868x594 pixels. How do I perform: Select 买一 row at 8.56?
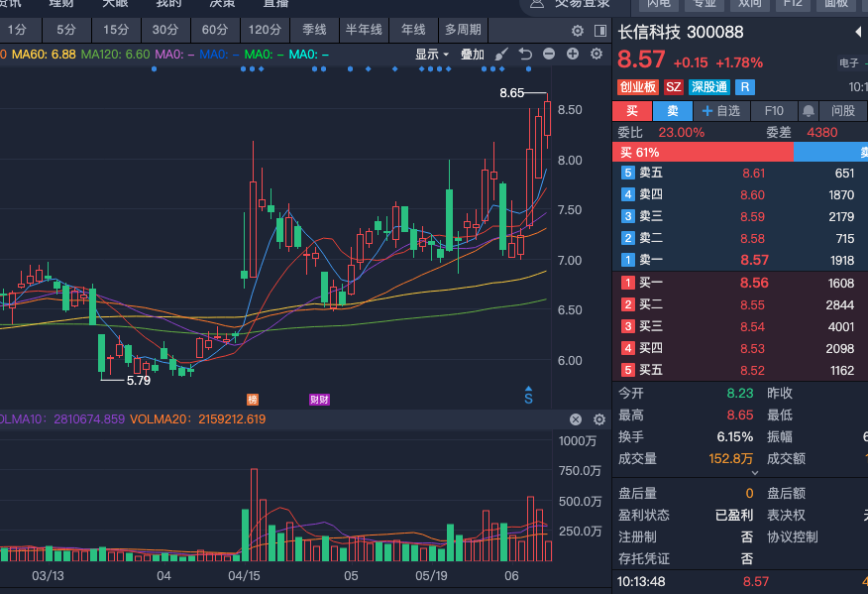[740, 283]
